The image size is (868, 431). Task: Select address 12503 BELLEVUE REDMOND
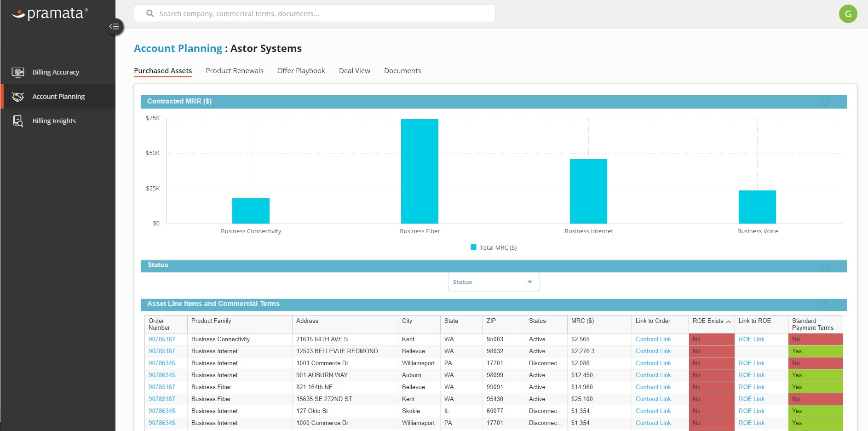pos(345,351)
